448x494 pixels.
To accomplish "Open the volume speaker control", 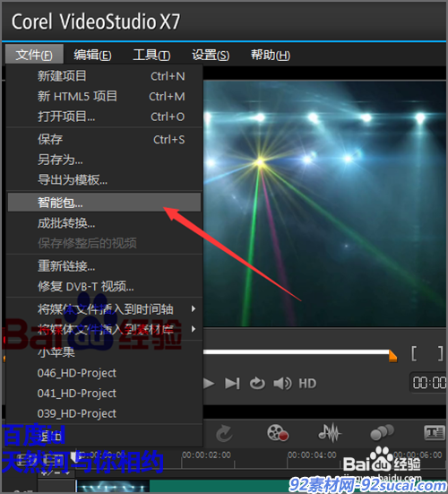I will (x=282, y=384).
